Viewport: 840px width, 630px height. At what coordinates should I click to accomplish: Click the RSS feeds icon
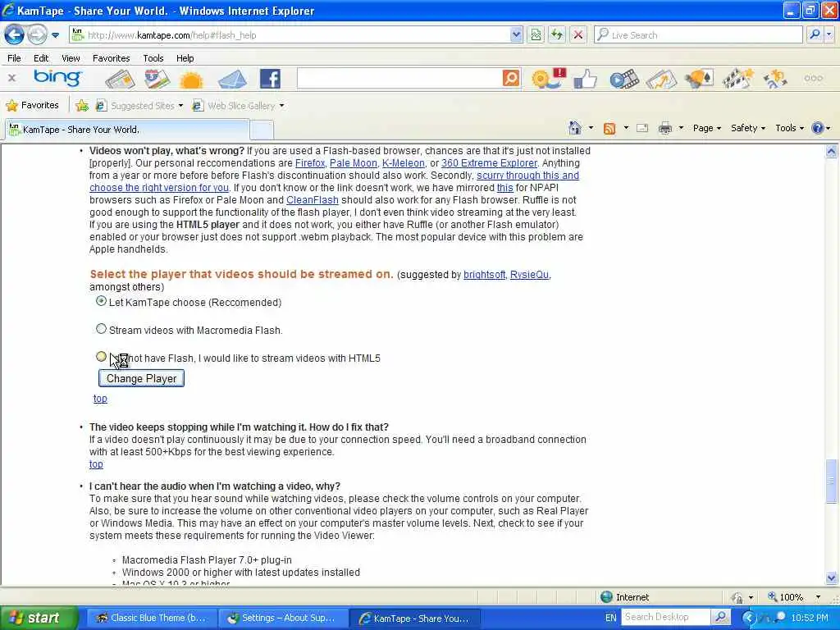click(609, 129)
